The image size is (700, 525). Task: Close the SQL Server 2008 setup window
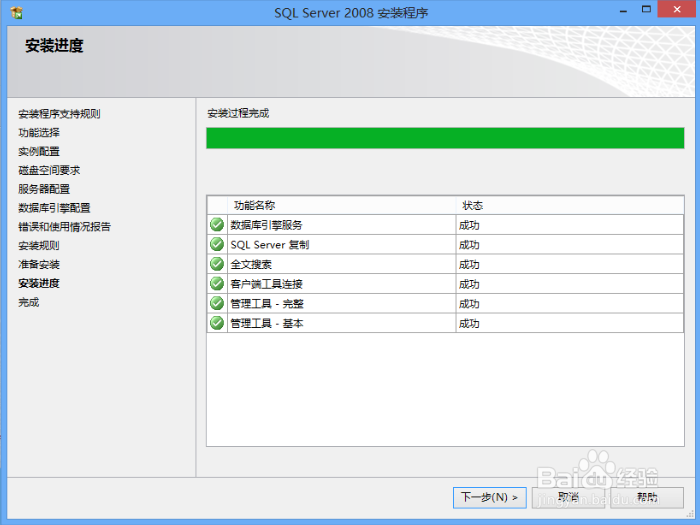[676, 9]
